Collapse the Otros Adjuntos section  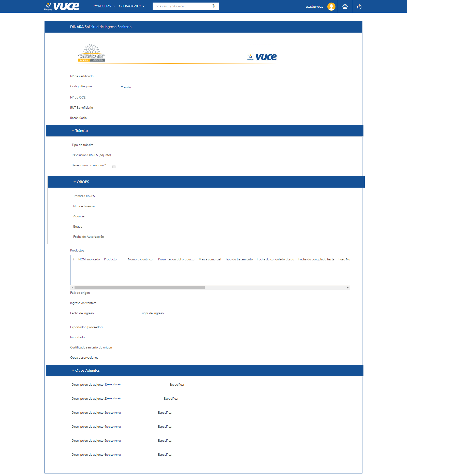tap(73, 370)
